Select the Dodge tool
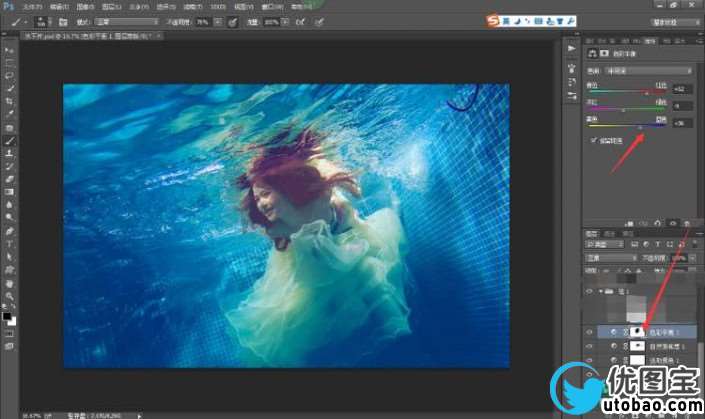705x419 pixels. pos(9,218)
